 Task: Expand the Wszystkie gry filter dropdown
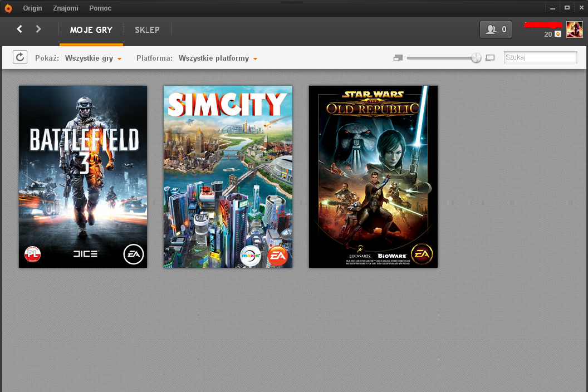(x=93, y=58)
